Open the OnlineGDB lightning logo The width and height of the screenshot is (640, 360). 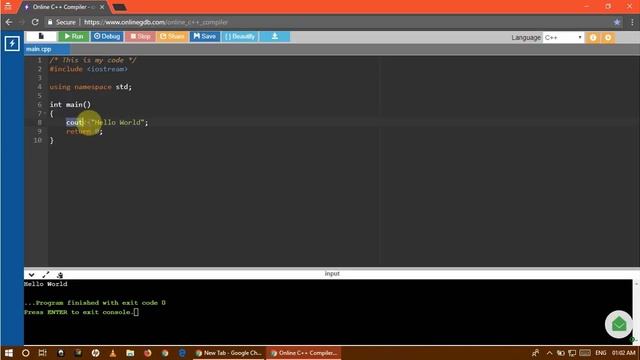pyautogui.click(x=12, y=43)
